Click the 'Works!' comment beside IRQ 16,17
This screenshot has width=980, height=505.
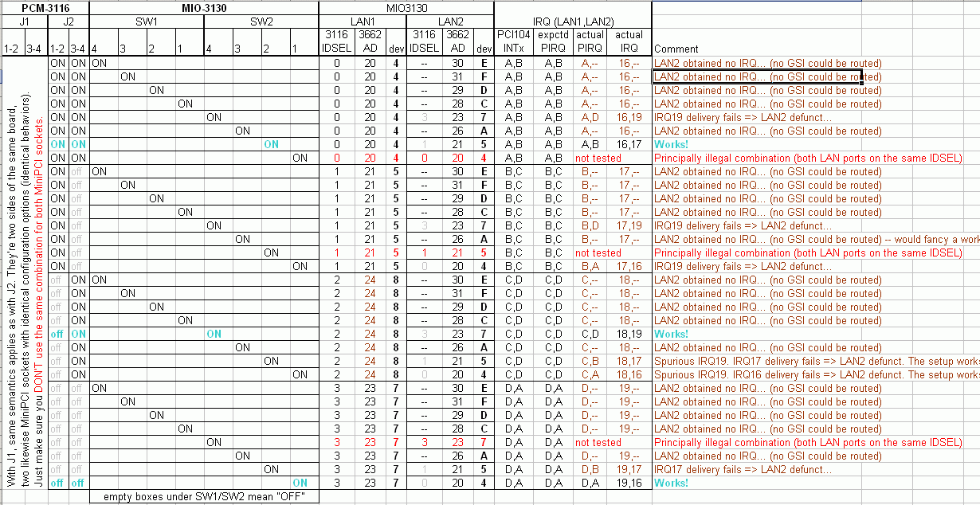(x=672, y=144)
